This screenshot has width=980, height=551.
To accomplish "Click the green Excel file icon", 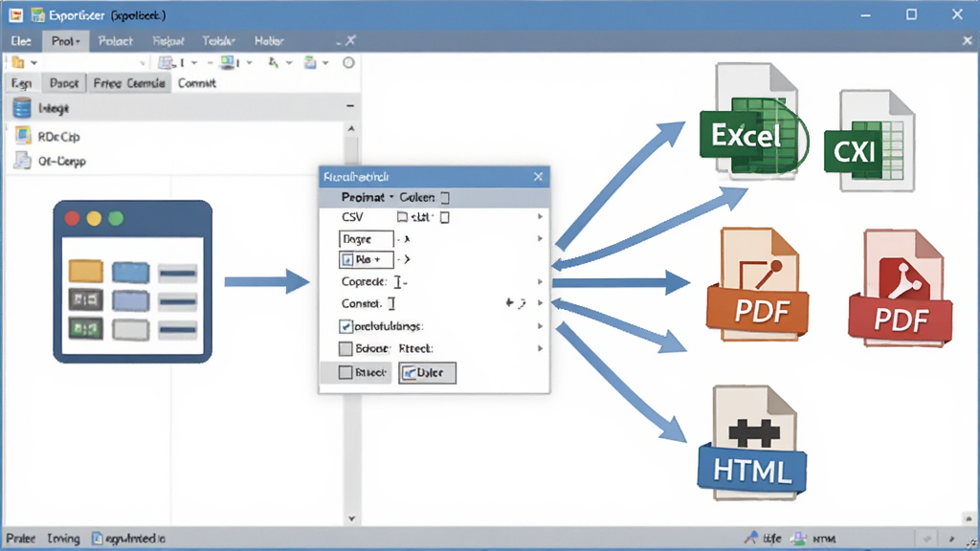I will [x=754, y=121].
